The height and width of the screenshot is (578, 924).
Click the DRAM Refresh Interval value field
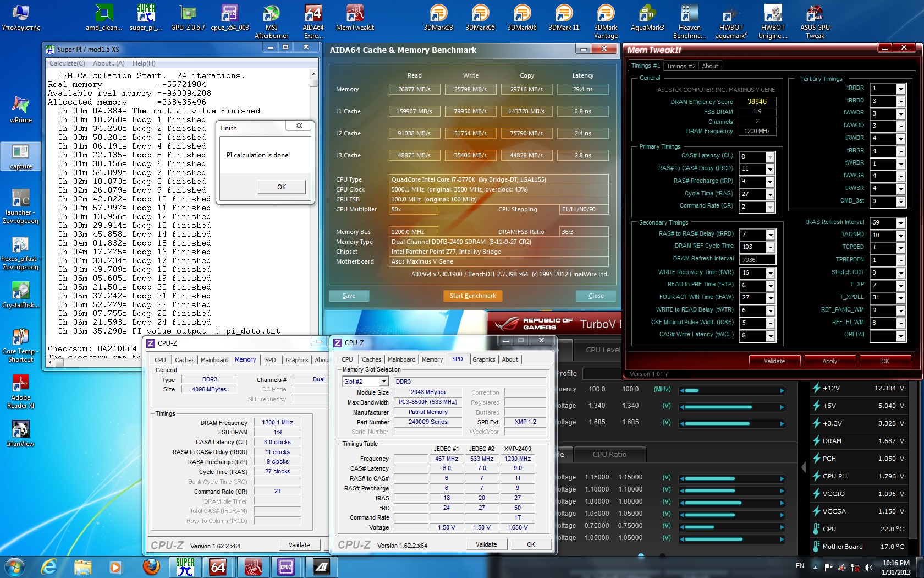757,260
